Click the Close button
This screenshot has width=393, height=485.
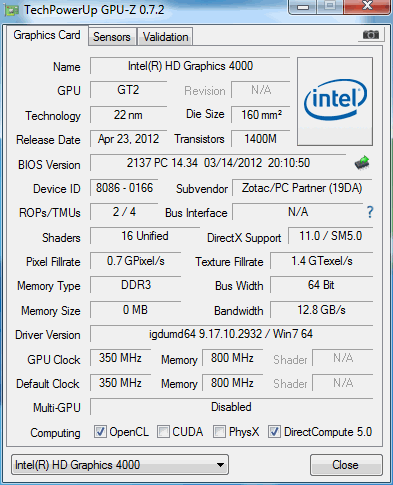tap(346, 464)
